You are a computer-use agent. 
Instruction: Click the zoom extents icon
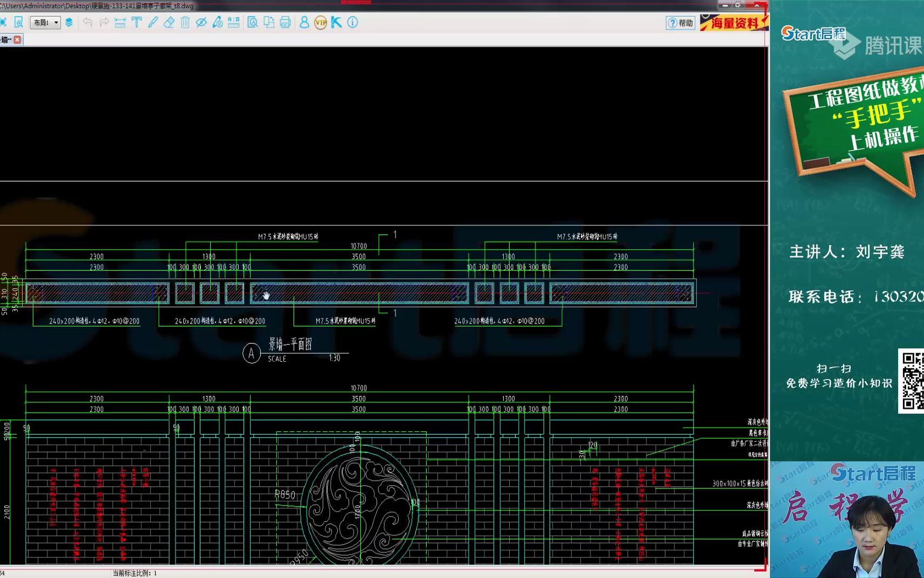(x=3, y=23)
